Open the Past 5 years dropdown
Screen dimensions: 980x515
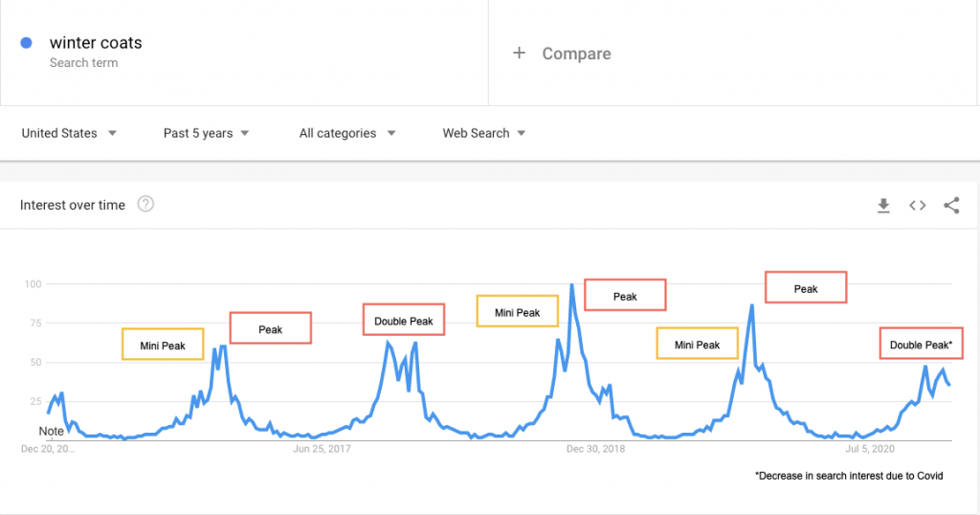[x=206, y=133]
